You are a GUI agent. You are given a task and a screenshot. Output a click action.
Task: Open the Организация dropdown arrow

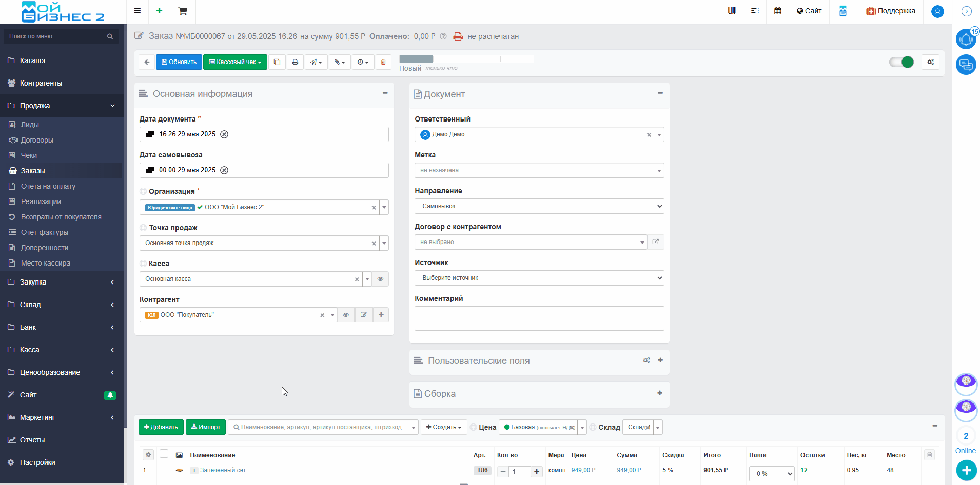click(384, 208)
